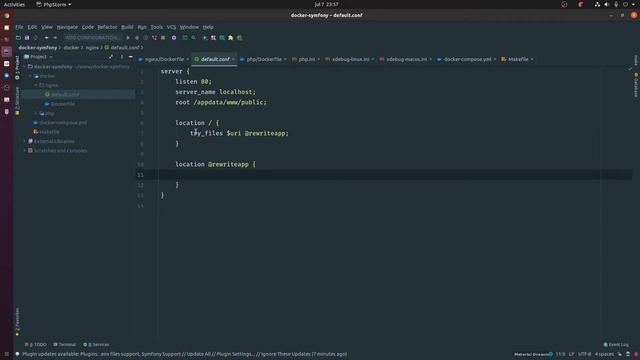Collapse the docker folder in the tree
The height and width of the screenshot is (360, 640).
point(30,76)
